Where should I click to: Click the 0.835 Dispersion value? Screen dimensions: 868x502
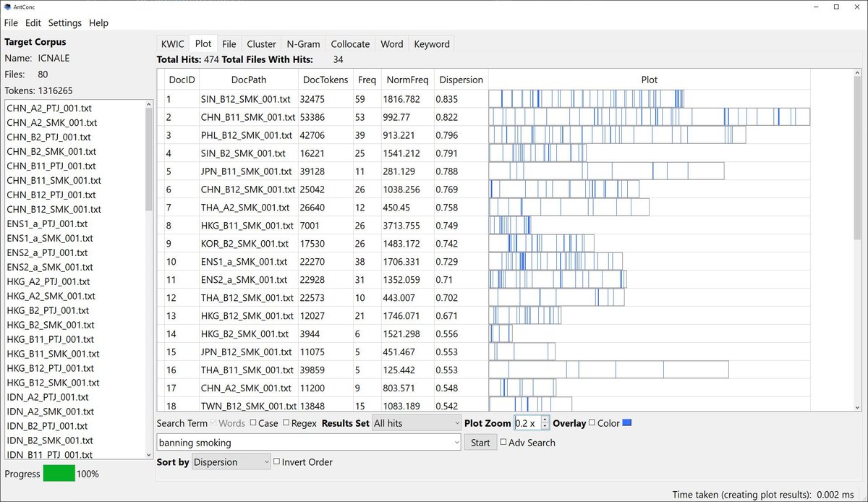(446, 98)
